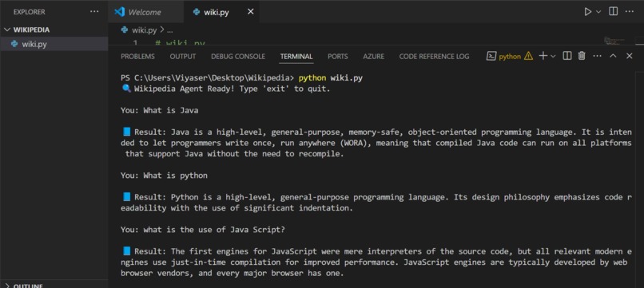Open the CODE REFERENCE LOG tab
This screenshot has height=288, width=644.
pos(434,57)
